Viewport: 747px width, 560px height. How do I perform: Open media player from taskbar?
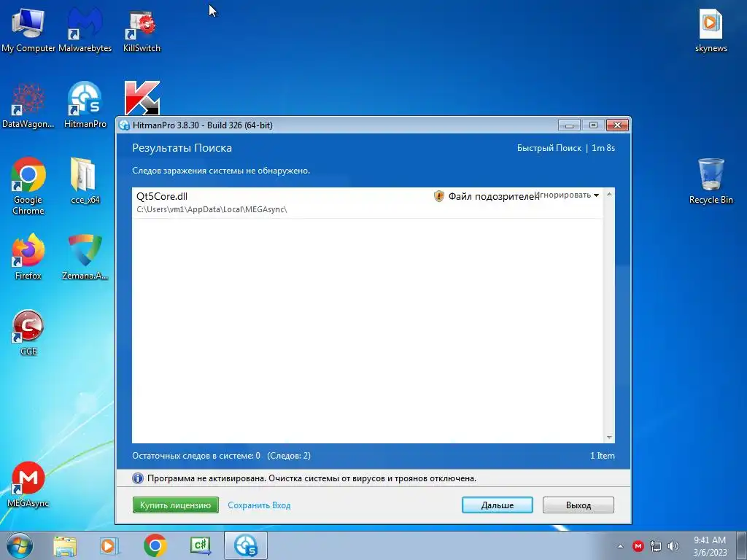click(109, 545)
